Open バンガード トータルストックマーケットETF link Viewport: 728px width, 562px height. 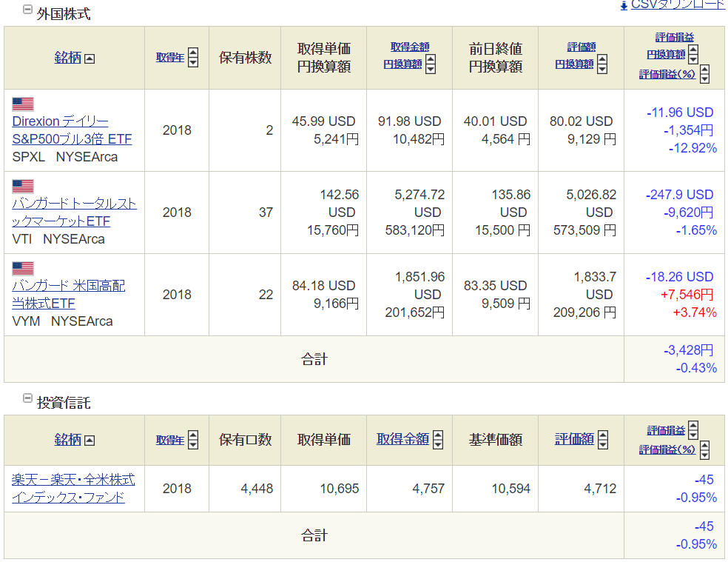(74, 213)
